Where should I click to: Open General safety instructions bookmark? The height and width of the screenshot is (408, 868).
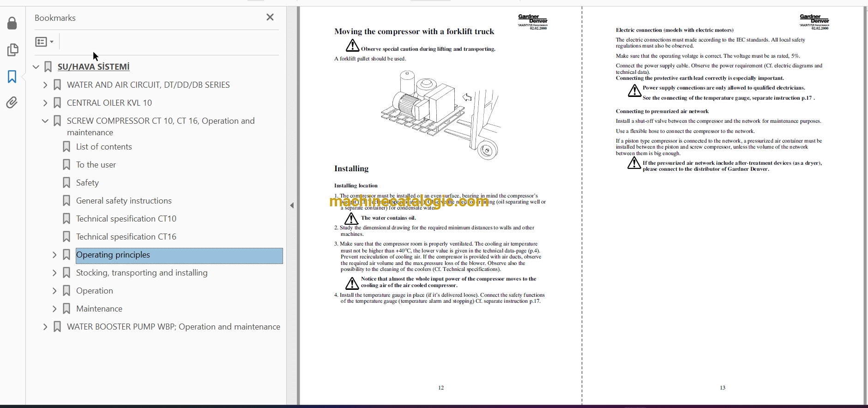tap(124, 201)
